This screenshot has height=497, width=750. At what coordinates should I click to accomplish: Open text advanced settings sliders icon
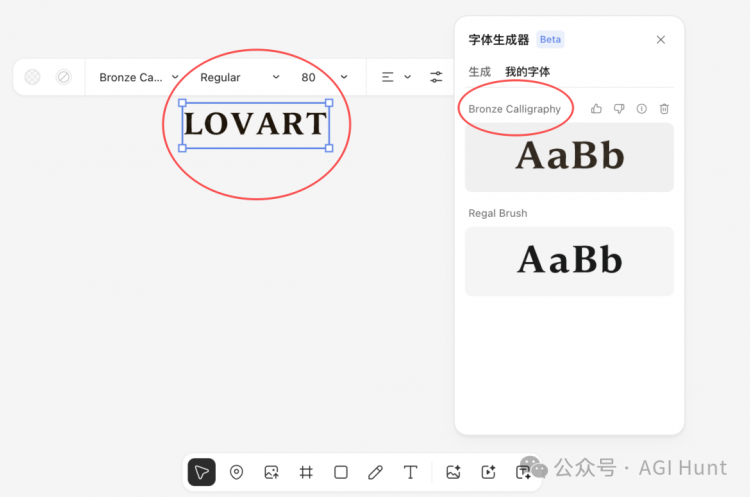[436, 77]
